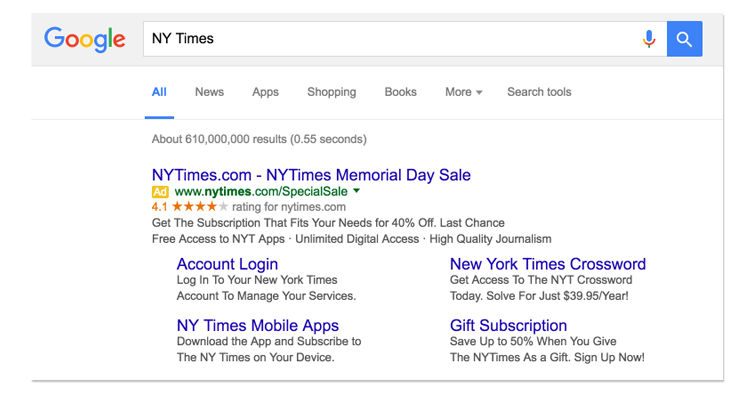The image size is (754, 394).
Task: Open Search tools options
Action: coord(539,92)
